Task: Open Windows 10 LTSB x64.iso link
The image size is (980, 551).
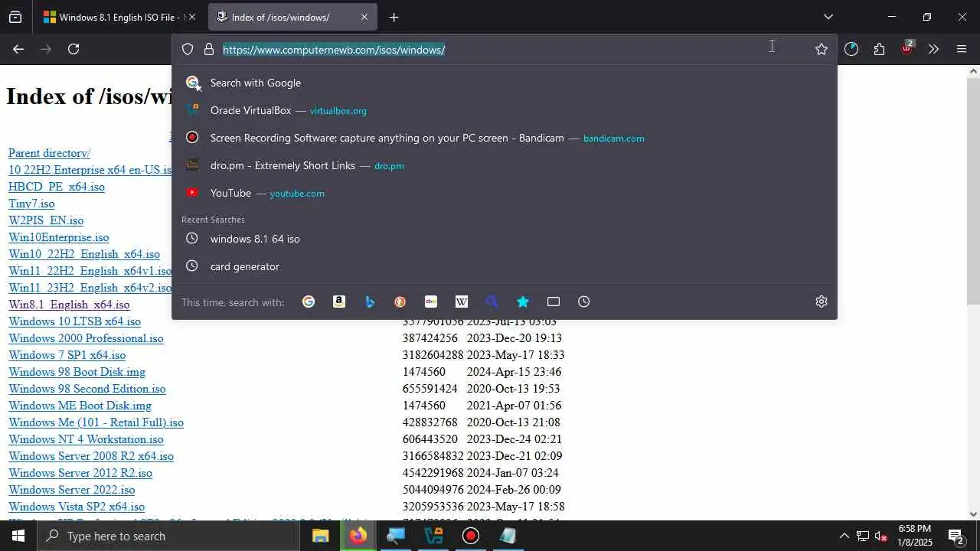Action: point(74,321)
